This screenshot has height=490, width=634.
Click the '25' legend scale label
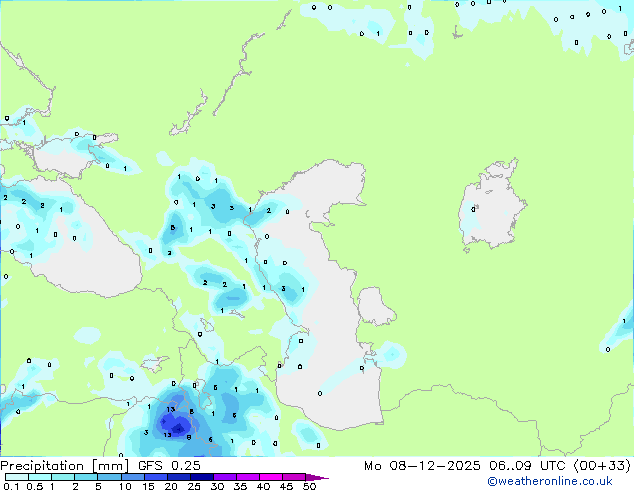click(x=194, y=486)
